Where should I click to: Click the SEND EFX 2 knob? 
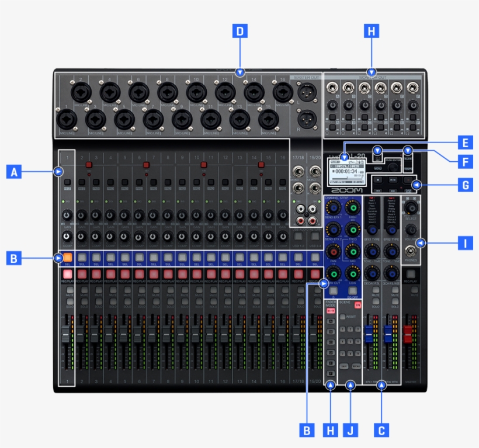coord(334,229)
